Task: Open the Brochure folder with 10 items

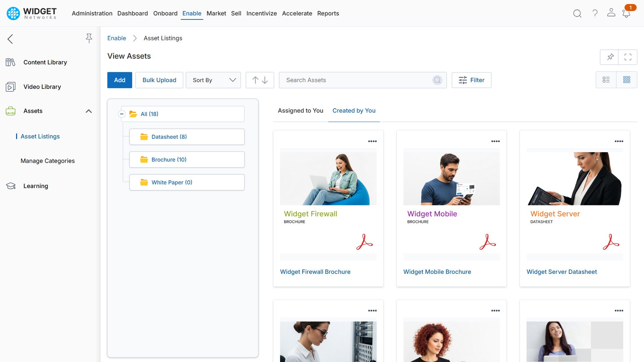Action: (169, 160)
